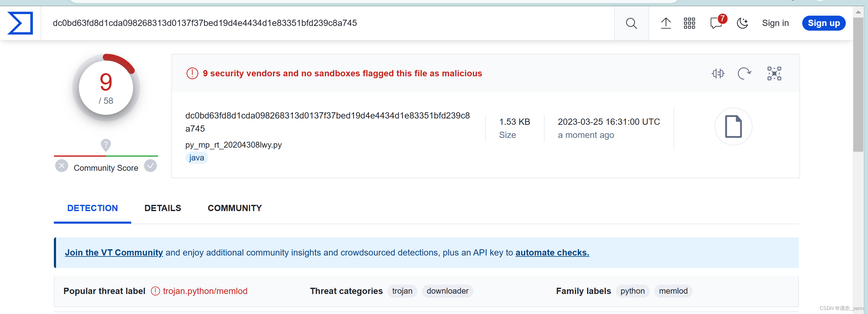
Task: Click the hash search input field
Action: click(x=327, y=23)
